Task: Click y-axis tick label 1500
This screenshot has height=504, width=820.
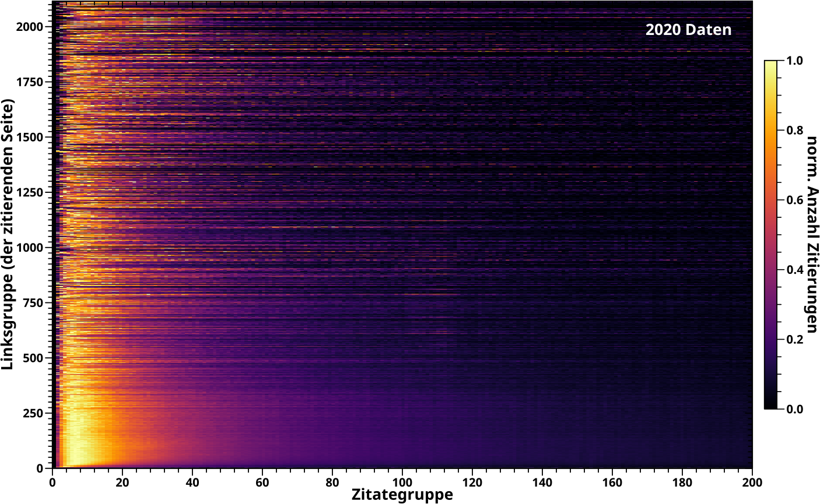Action: [x=30, y=137]
